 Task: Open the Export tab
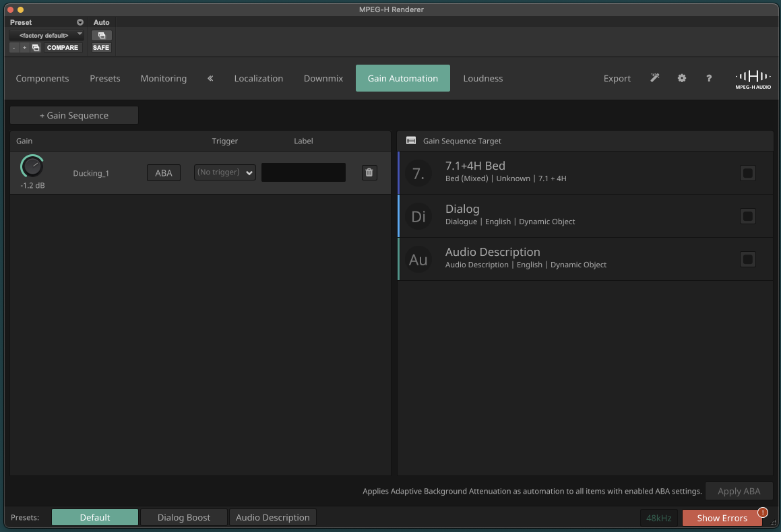pyautogui.click(x=617, y=78)
